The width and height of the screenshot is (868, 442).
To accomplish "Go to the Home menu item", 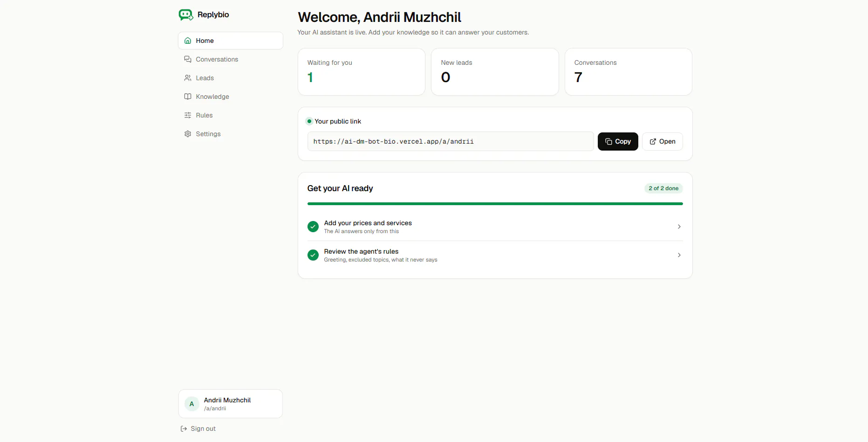I will pos(231,41).
